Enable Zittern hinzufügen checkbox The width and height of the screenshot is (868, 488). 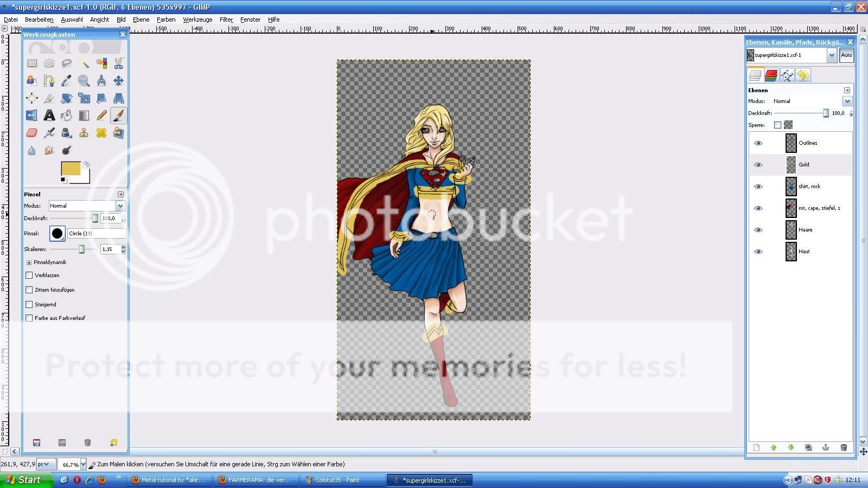(x=29, y=290)
